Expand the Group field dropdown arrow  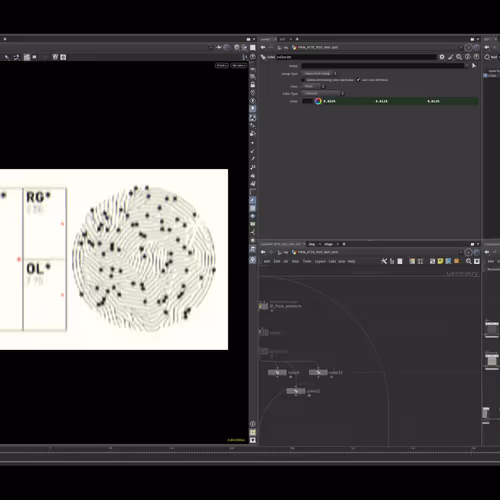point(466,66)
